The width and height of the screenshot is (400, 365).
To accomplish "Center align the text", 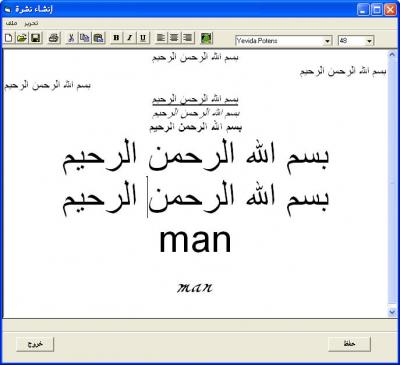I will [x=174, y=38].
